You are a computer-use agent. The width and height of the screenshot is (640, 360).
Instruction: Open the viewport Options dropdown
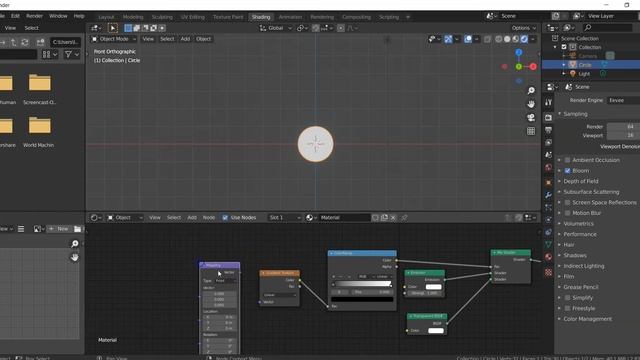tap(524, 28)
